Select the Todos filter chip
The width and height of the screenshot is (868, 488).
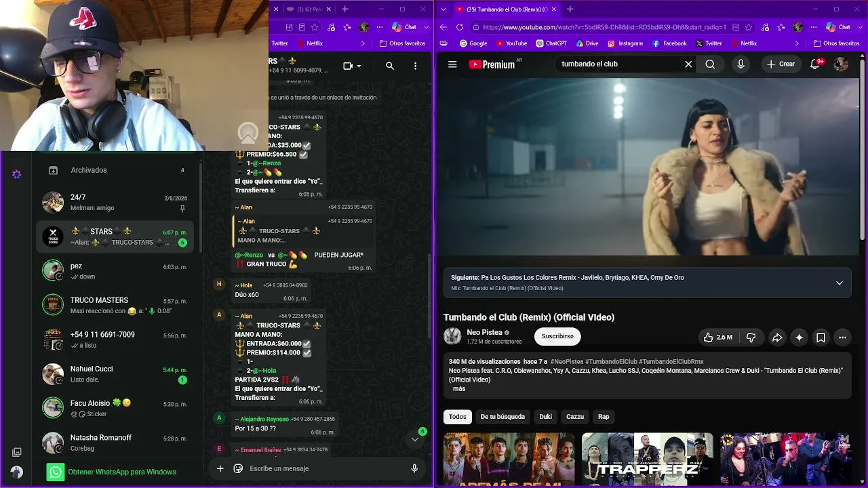458,417
